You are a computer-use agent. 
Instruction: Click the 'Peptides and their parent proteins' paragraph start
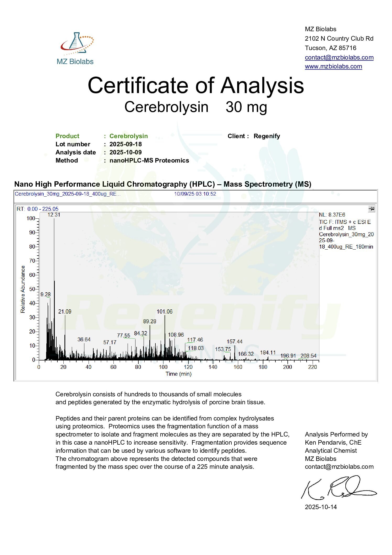tap(165, 418)
